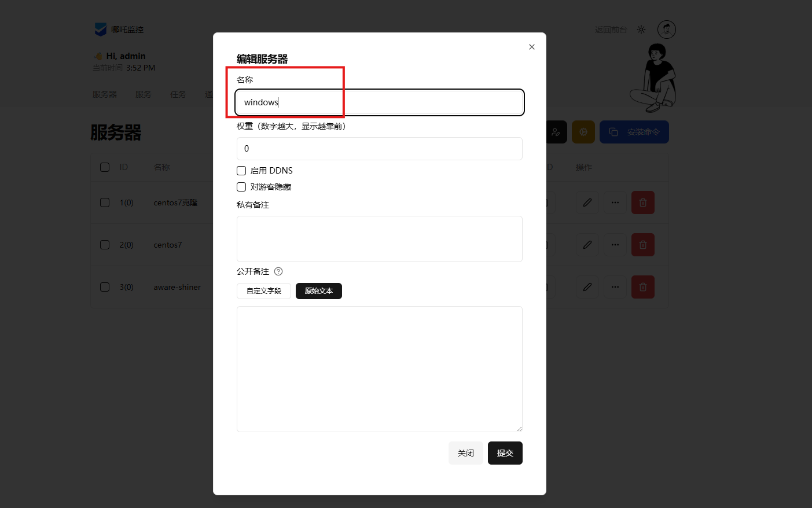Click the aware-shiner server name
The height and width of the screenshot is (508, 812).
point(177,287)
